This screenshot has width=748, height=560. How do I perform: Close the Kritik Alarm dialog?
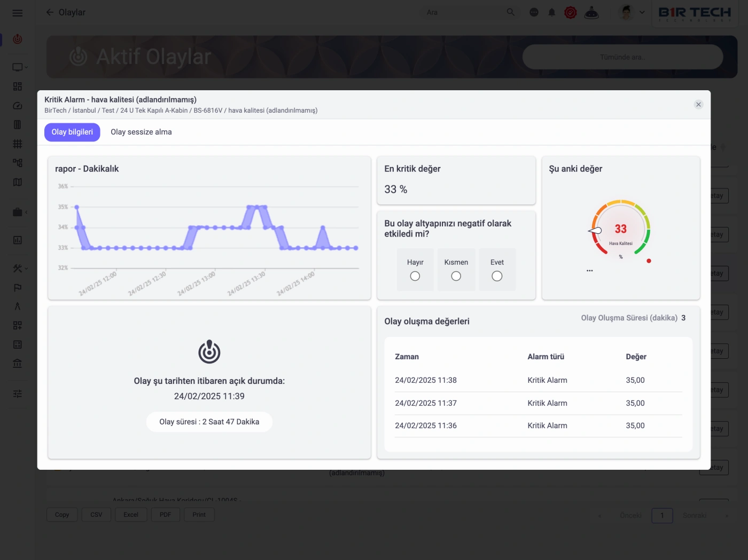click(x=698, y=105)
